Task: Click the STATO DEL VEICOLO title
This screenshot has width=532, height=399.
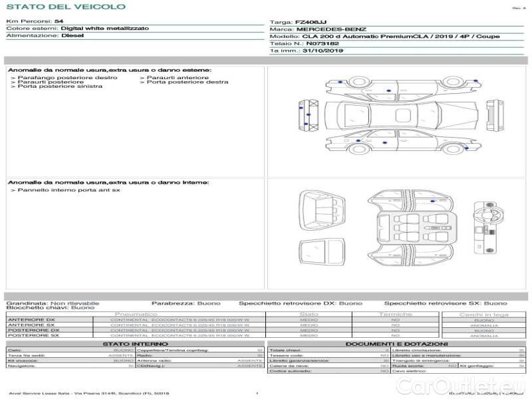Action: (66, 7)
